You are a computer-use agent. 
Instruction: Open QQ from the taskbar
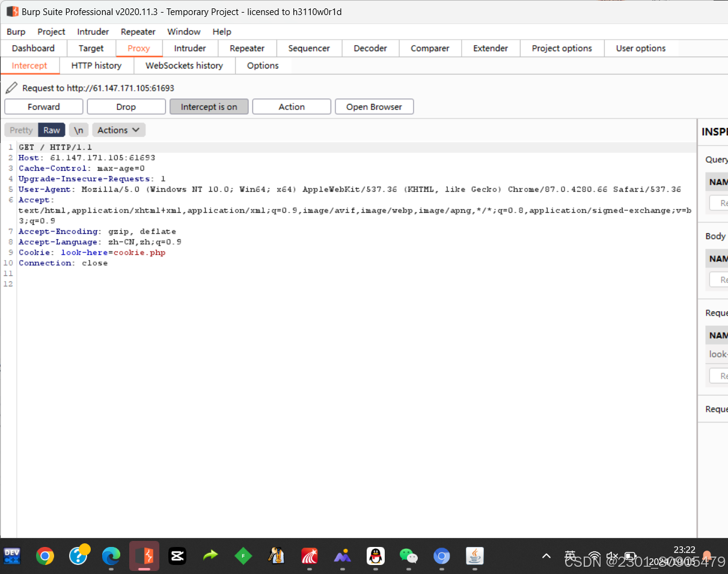[375, 557]
